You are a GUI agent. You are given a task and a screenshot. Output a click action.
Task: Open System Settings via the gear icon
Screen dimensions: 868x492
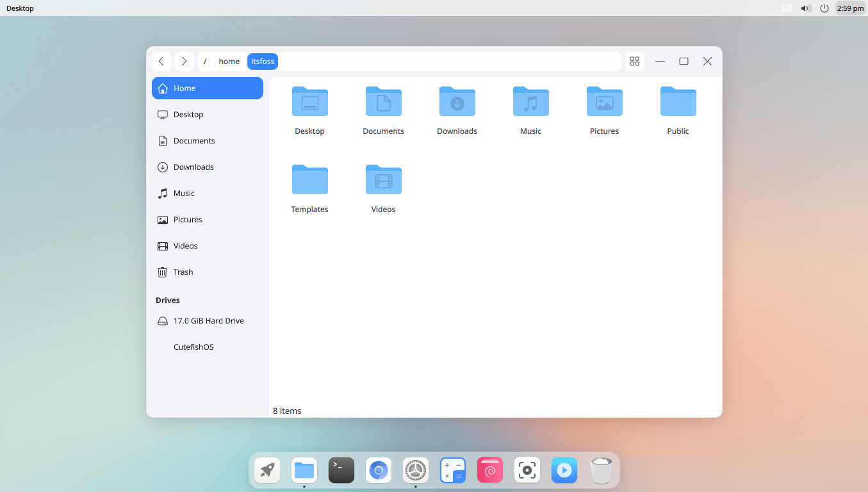416,470
